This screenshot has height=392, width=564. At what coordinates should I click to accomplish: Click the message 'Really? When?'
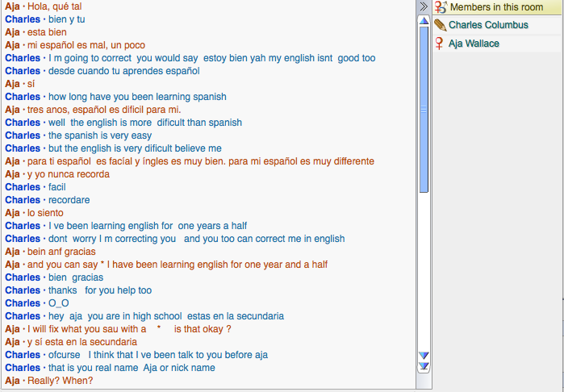click(x=60, y=381)
